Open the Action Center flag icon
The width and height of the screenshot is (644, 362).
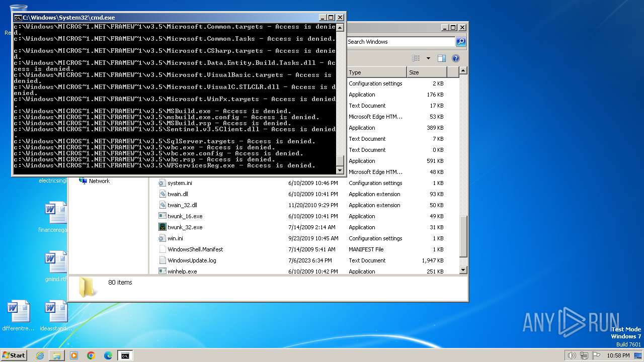[596, 355]
